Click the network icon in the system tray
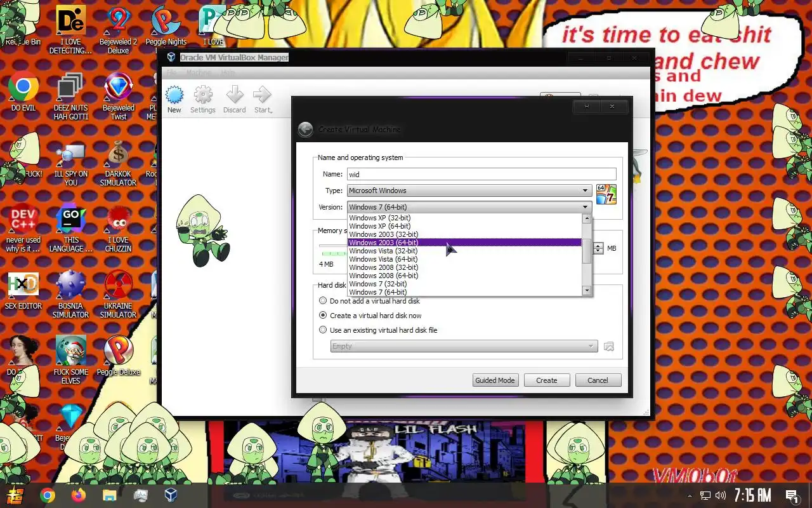The height and width of the screenshot is (508, 812). tap(705, 495)
